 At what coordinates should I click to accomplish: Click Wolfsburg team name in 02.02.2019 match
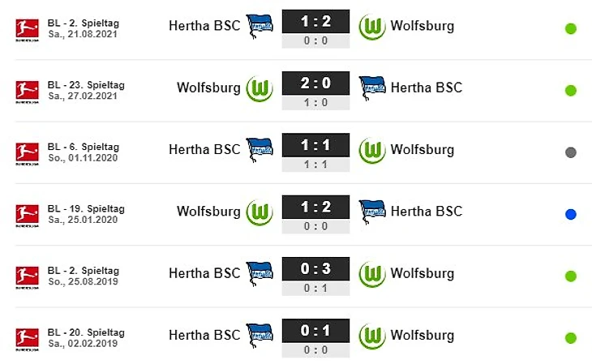click(422, 335)
